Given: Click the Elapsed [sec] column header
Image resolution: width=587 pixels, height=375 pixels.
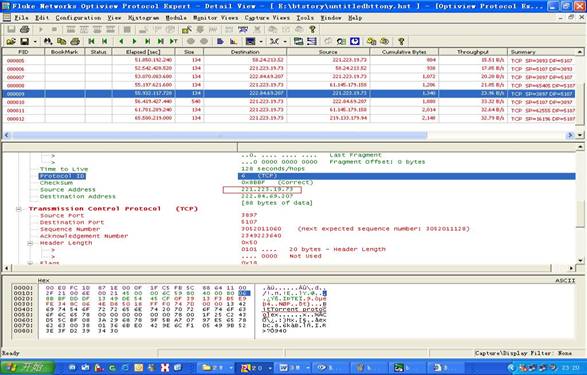Looking at the screenshot, I should click(143, 52).
